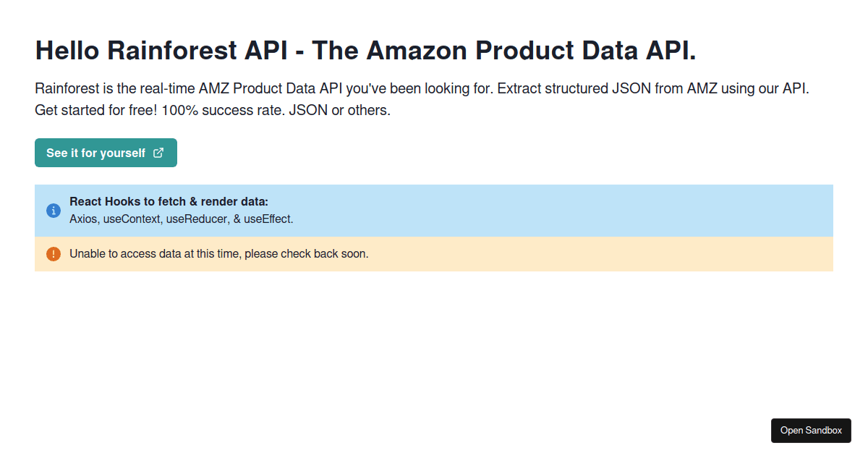Image resolution: width=868 pixels, height=456 pixels.
Task: Click the blue info circle icon
Action: [x=54, y=211]
